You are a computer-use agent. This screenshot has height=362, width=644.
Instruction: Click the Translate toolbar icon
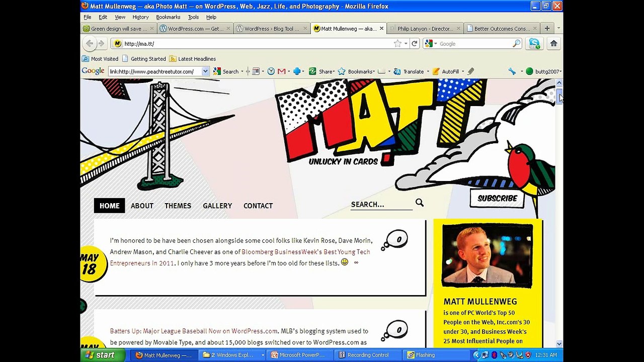click(397, 71)
